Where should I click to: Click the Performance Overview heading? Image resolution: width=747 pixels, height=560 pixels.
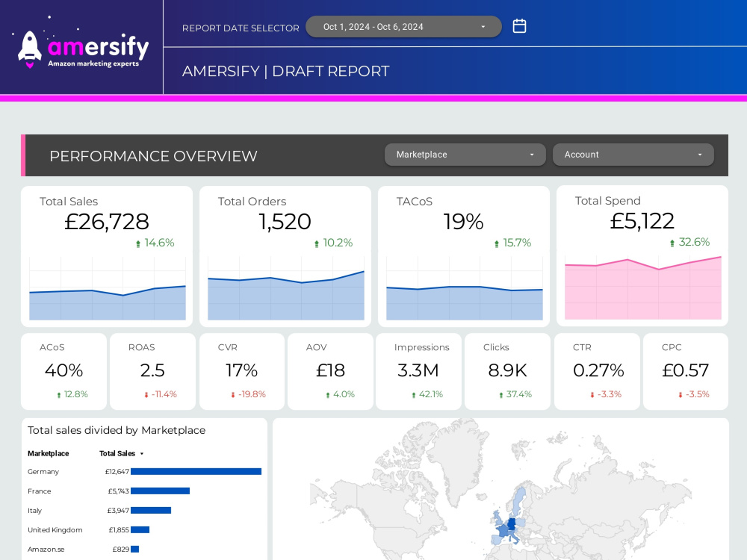pos(153,156)
